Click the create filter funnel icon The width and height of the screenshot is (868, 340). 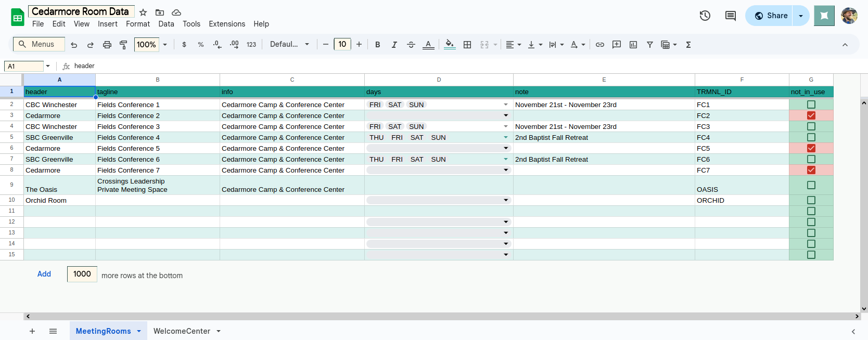tap(649, 45)
